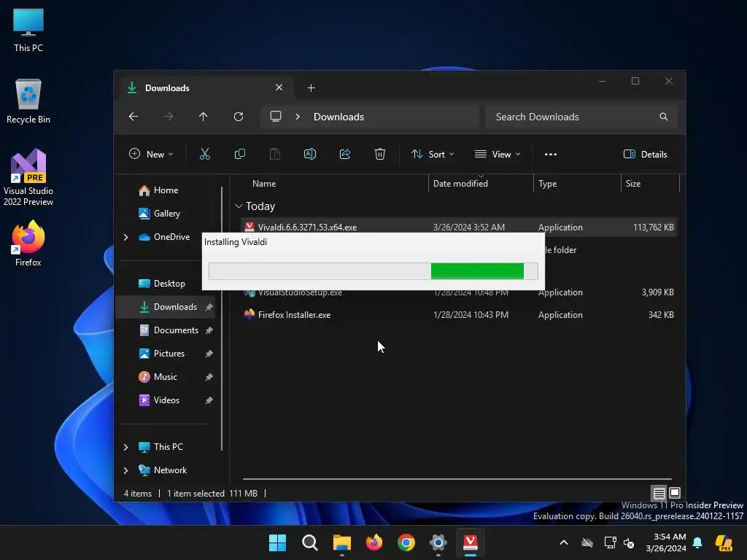Click the PC monitor icon in address bar
Screen dimensions: 747x560
point(276,117)
